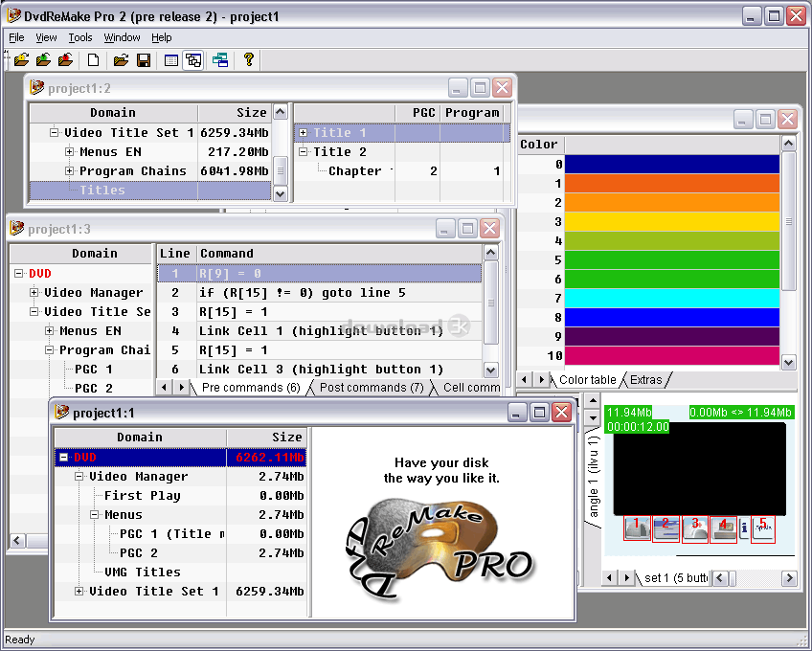Image resolution: width=812 pixels, height=651 pixels.
Task: Open help with the yellow question mark
Action: pos(249,59)
